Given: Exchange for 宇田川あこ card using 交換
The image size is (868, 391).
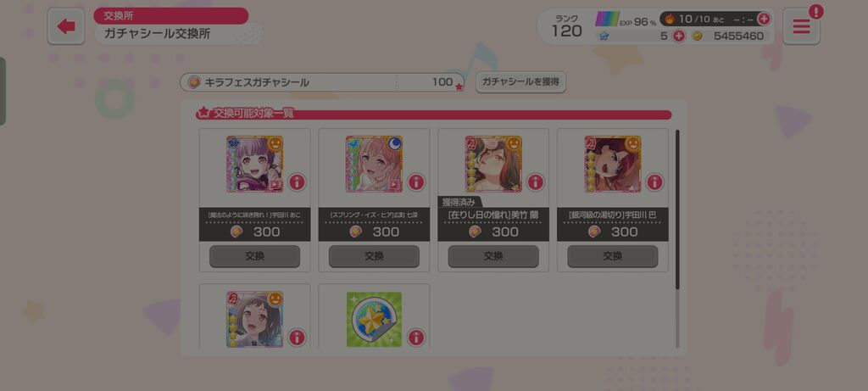Looking at the screenshot, I should pyautogui.click(x=254, y=256).
